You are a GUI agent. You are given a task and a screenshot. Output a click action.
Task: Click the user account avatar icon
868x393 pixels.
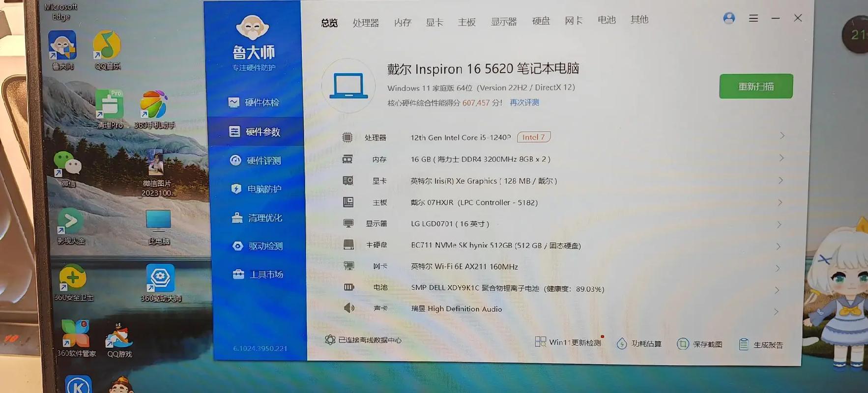tap(729, 19)
